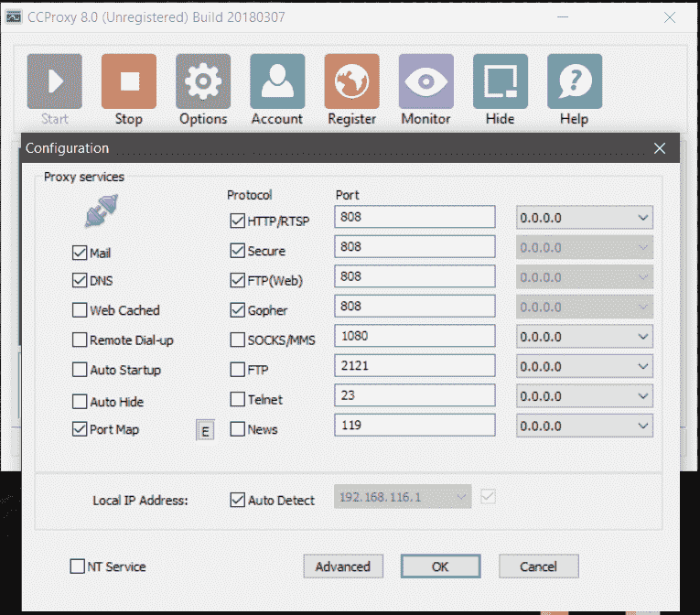Open the Monitor eye icon
700x615 pixels.
point(426,81)
